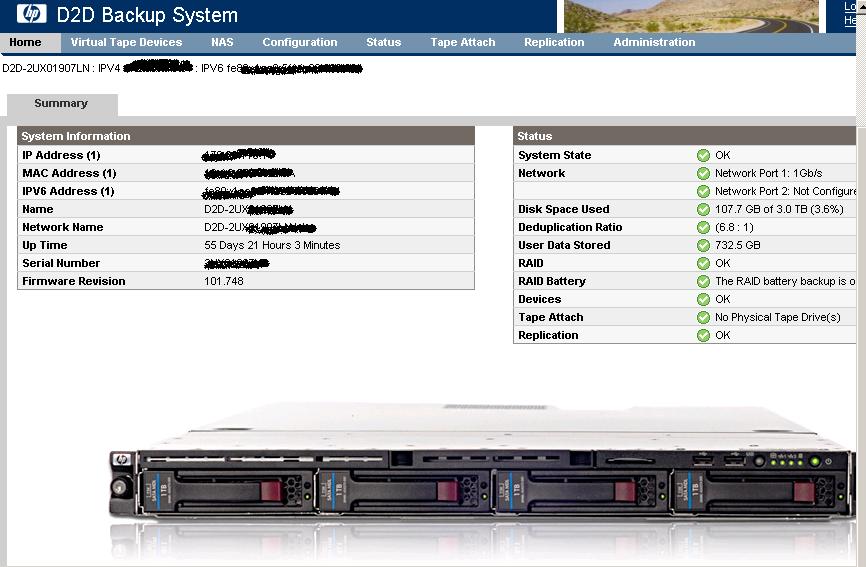Click the HP logo in the header

pyautogui.click(x=31, y=14)
